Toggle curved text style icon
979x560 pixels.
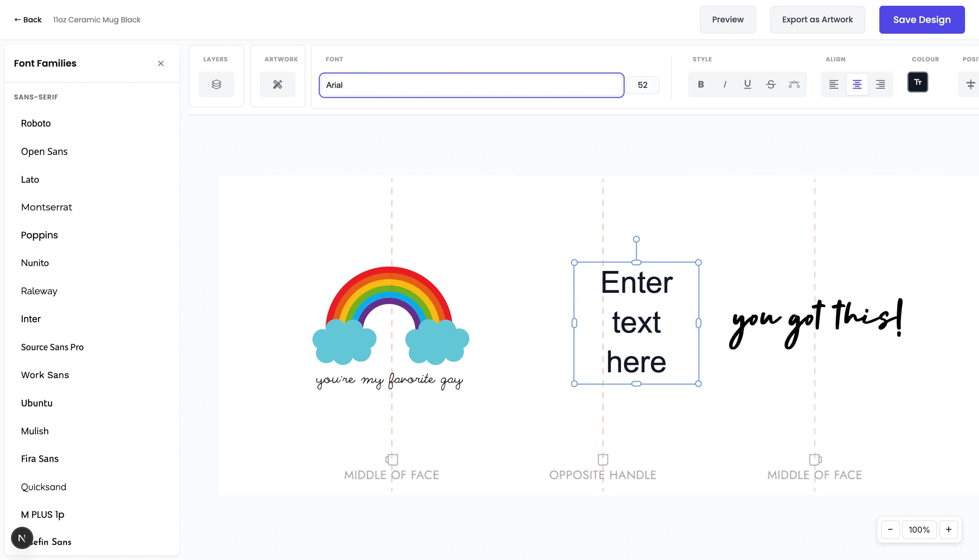click(x=794, y=84)
